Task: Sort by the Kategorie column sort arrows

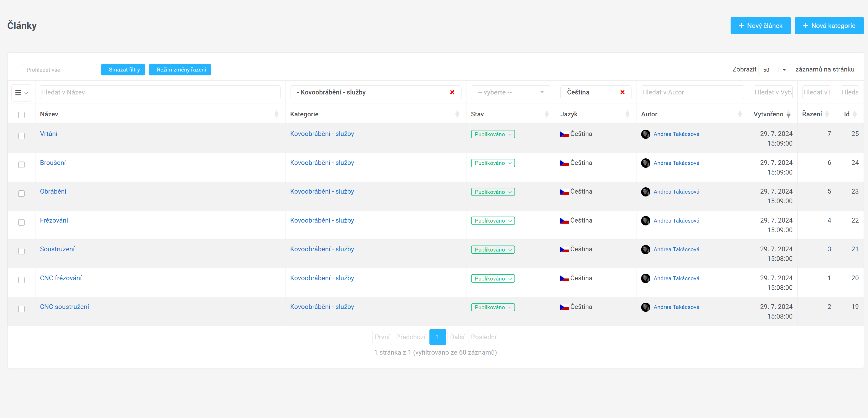Action: (x=457, y=114)
